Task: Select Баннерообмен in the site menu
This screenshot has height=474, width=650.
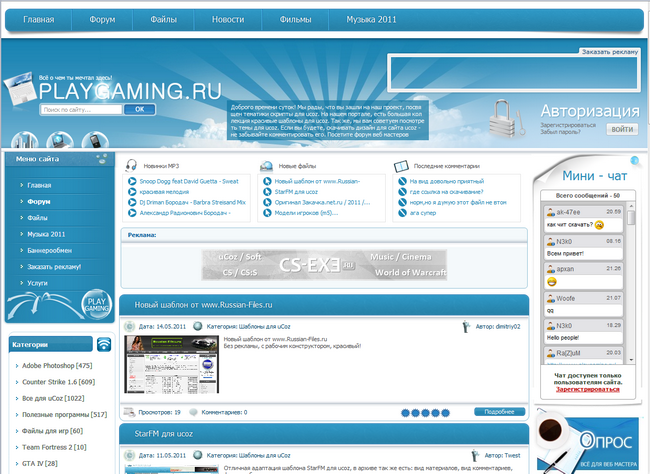Action: [49, 250]
